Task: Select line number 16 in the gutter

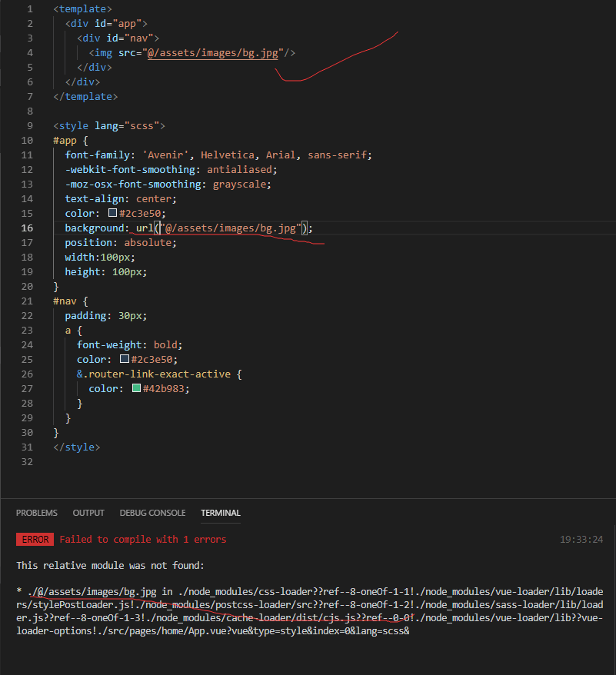Action: 28,228
